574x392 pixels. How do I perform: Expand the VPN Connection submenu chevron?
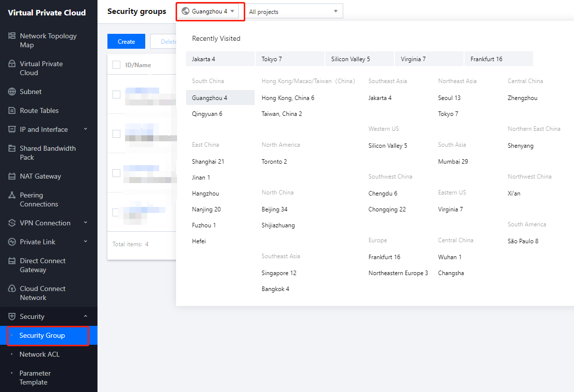pyautogui.click(x=86, y=222)
